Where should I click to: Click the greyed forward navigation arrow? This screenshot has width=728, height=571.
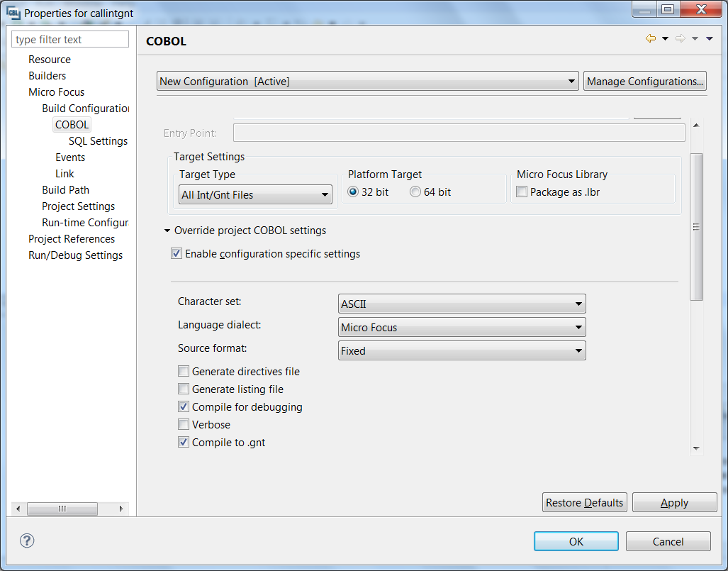(x=680, y=39)
